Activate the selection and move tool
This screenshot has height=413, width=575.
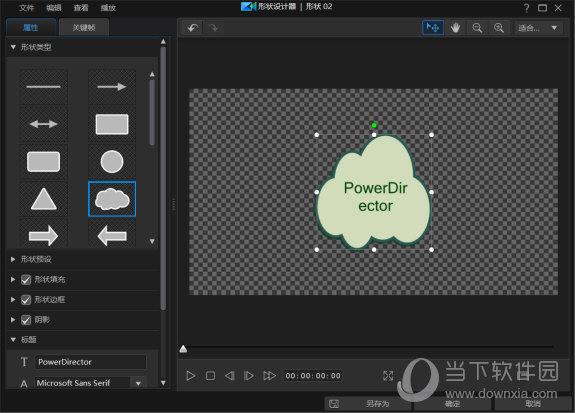433,28
